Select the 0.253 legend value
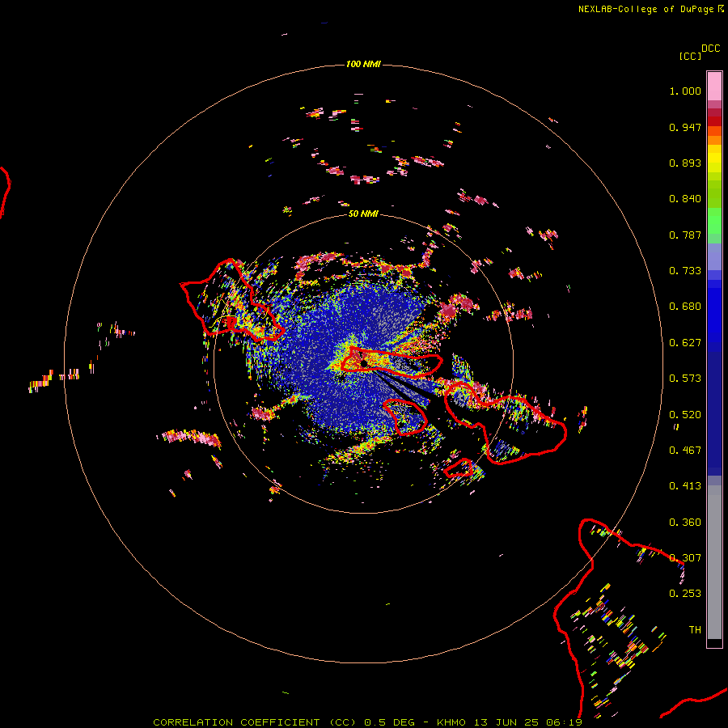The height and width of the screenshot is (728, 728). (x=685, y=594)
